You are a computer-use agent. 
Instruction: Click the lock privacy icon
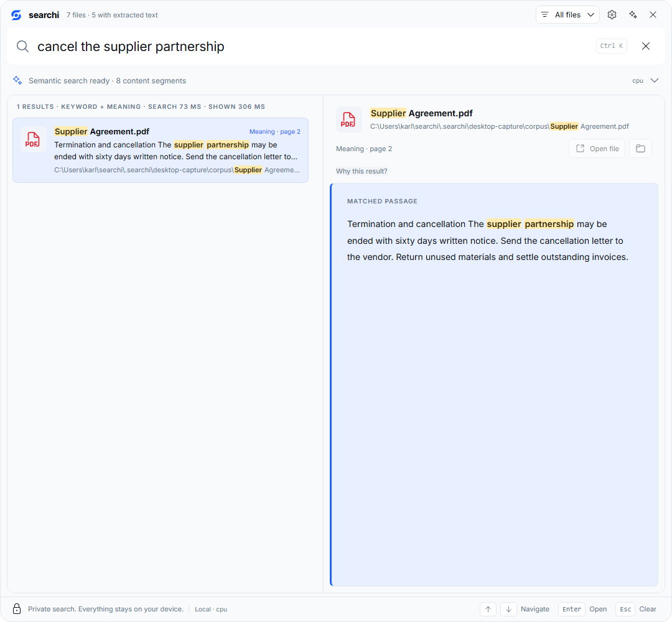coord(17,609)
